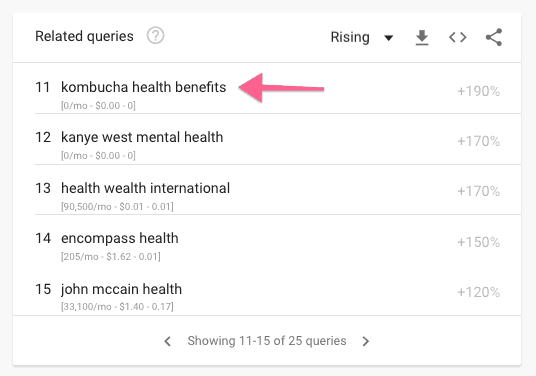Click the +120% rise value
This screenshot has width=536, height=376.
479,292
